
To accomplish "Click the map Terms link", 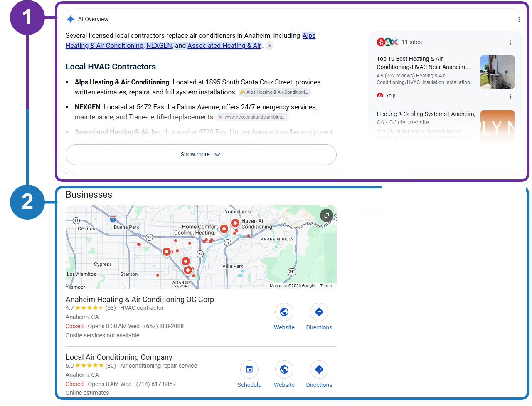I will point(326,286).
